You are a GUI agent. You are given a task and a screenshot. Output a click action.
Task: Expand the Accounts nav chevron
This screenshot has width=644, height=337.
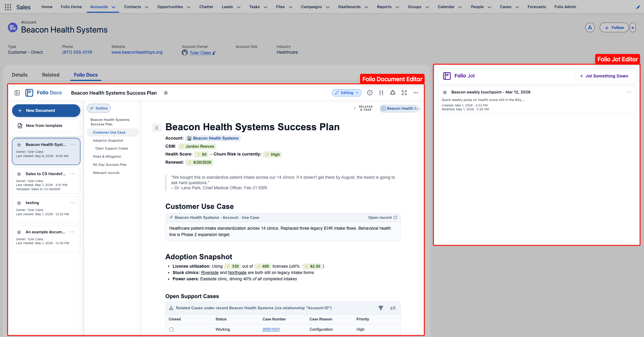click(113, 7)
